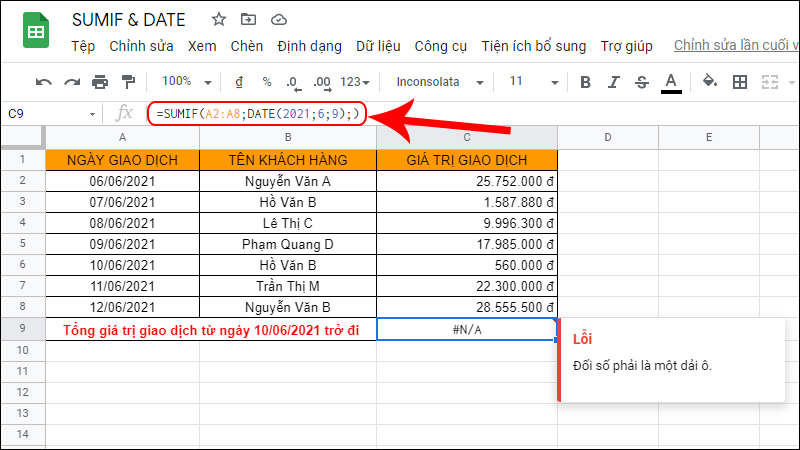Toggle italic formatting
The height and width of the screenshot is (450, 800).
[x=614, y=82]
